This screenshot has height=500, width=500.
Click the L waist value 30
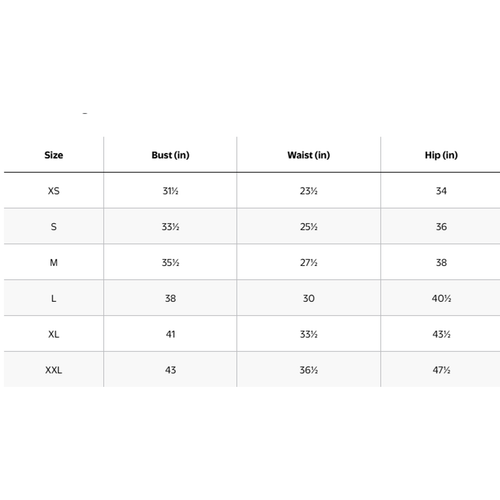point(309,298)
